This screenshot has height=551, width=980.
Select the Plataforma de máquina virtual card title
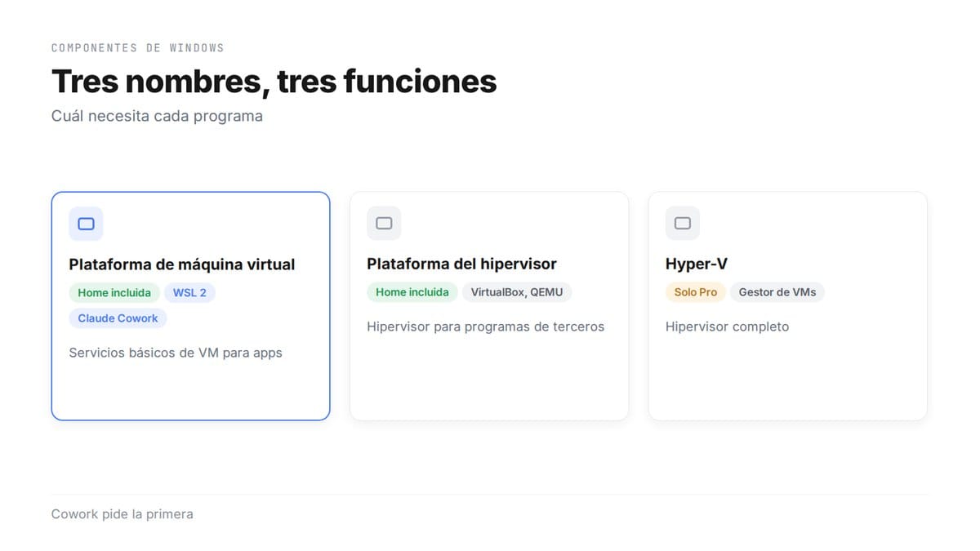pyautogui.click(x=182, y=264)
